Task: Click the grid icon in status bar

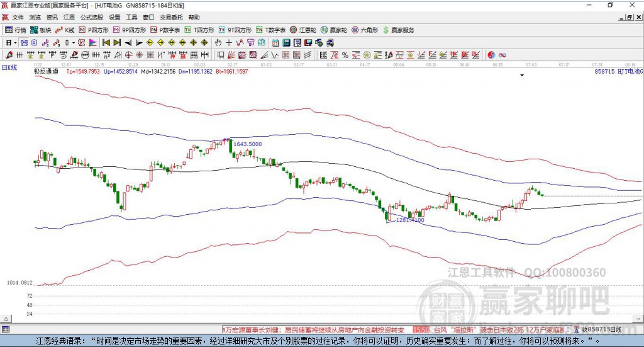Action: (5, 329)
